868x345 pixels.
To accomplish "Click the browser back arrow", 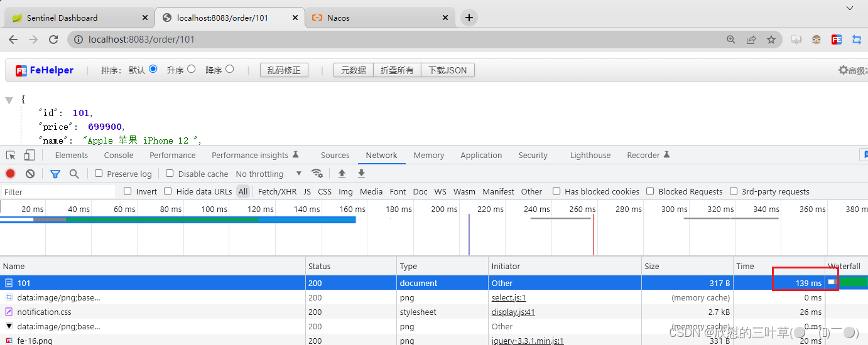I will (x=14, y=40).
